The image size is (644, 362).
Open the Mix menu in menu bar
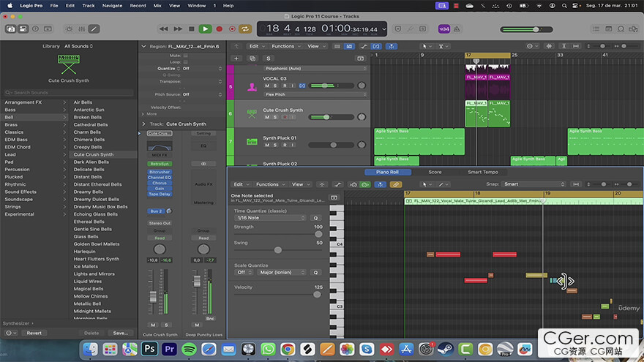157,6
